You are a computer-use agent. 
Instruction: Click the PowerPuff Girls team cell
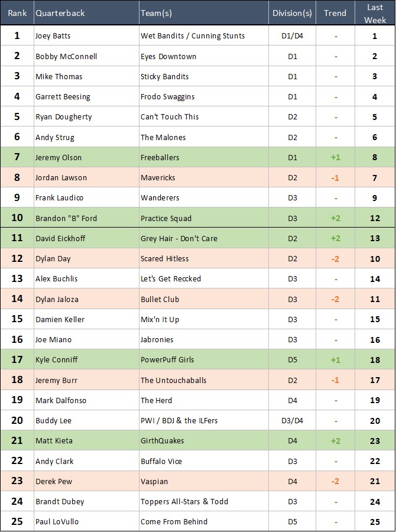pos(167,360)
